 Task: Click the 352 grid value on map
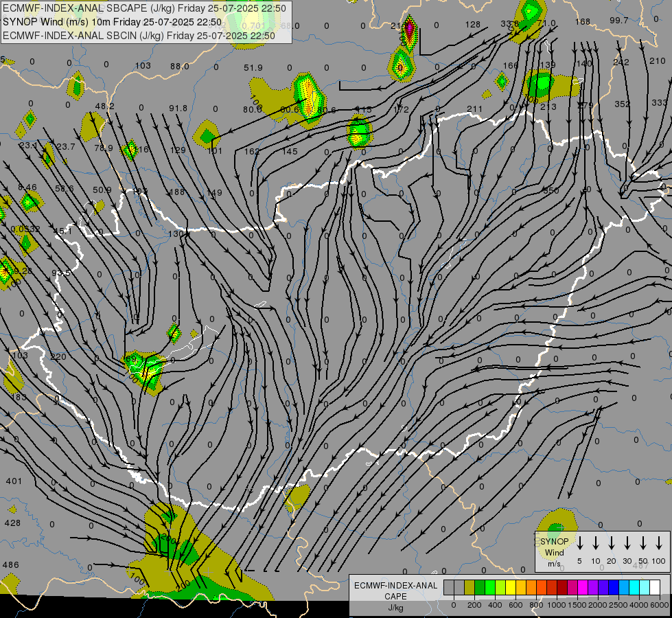click(623, 104)
